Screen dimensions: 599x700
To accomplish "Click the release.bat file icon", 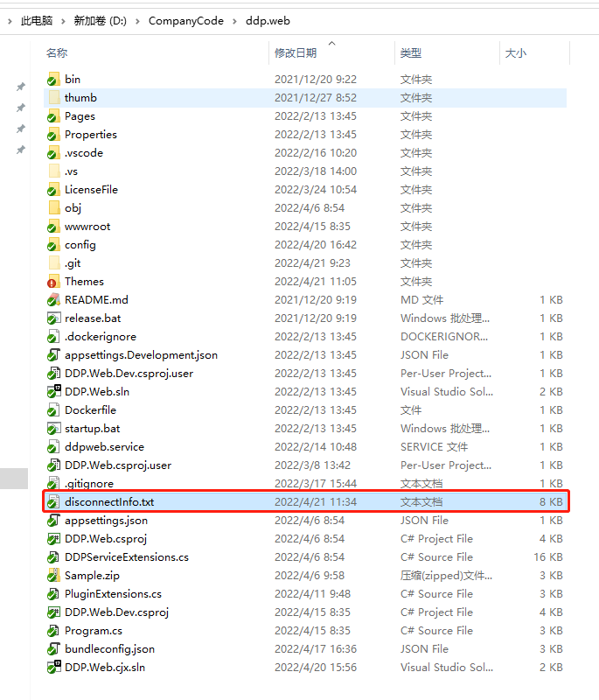I will (53, 318).
